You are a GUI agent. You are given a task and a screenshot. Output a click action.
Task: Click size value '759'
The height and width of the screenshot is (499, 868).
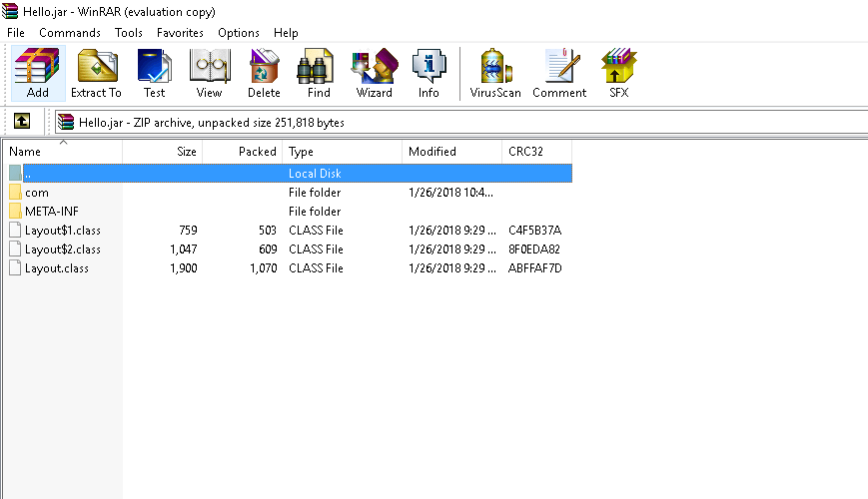(x=188, y=231)
